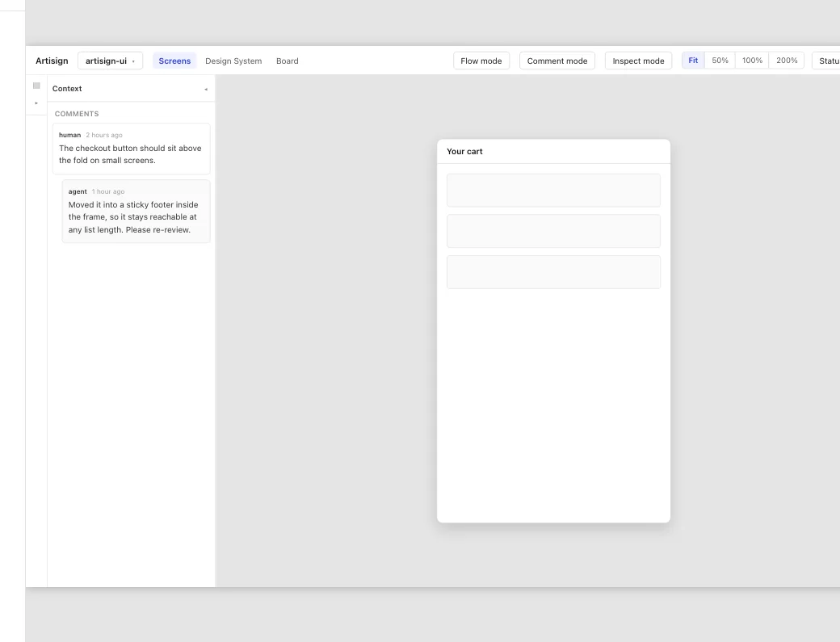
Task: Click the Context panel title
Action: tap(67, 89)
